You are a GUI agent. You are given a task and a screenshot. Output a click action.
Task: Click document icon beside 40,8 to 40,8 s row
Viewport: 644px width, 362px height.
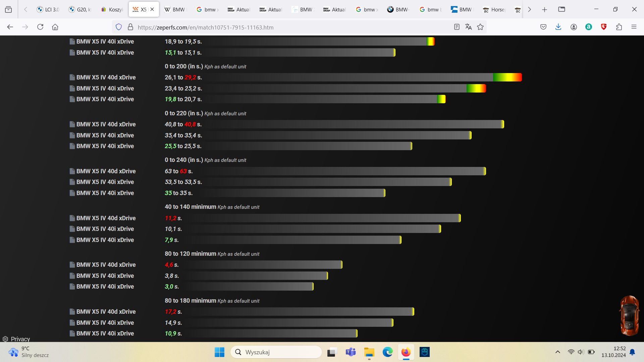click(x=72, y=124)
